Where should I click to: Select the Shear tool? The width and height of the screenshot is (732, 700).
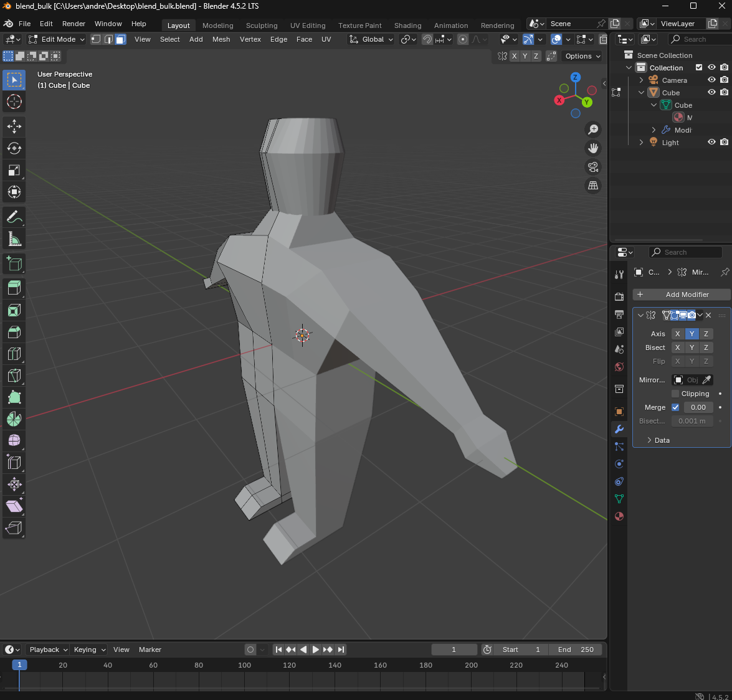pyautogui.click(x=14, y=506)
